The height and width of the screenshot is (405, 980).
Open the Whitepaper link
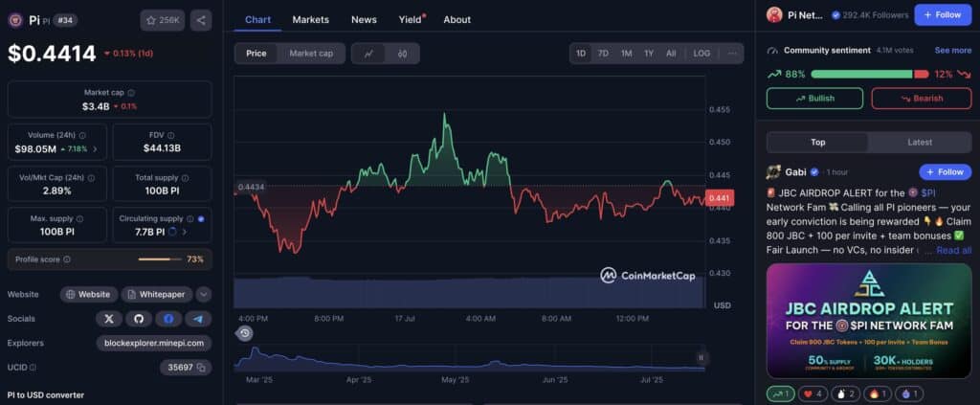(x=157, y=294)
